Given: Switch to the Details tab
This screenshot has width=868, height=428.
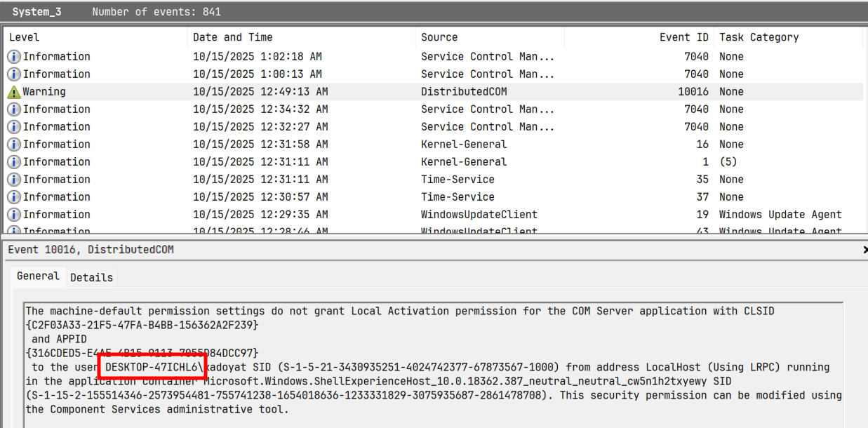Looking at the screenshot, I should tap(91, 277).
